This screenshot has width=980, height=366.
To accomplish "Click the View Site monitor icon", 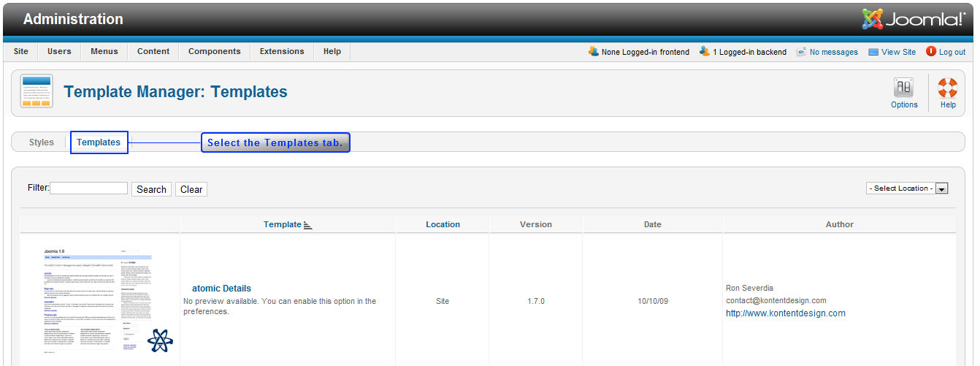I will (x=873, y=52).
